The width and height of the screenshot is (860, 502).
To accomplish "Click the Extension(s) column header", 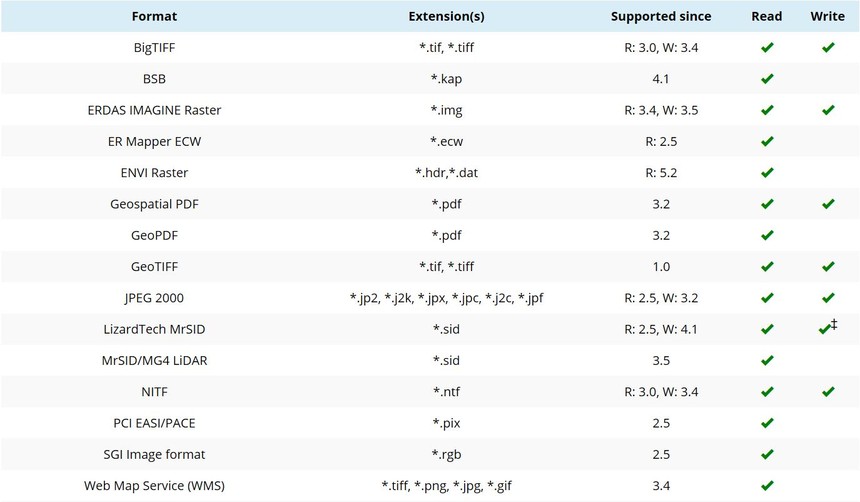I will pyautogui.click(x=446, y=17).
